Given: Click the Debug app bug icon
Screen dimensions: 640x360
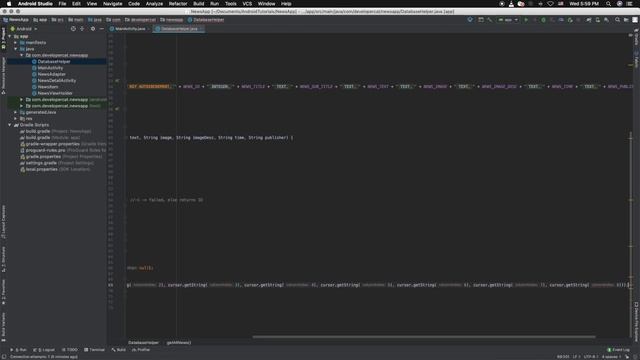Looking at the screenshot, I should pos(543,20).
